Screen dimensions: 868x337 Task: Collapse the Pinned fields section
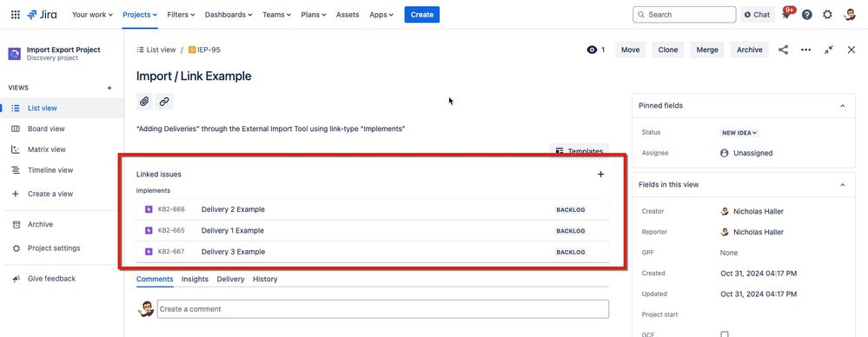pyautogui.click(x=842, y=106)
